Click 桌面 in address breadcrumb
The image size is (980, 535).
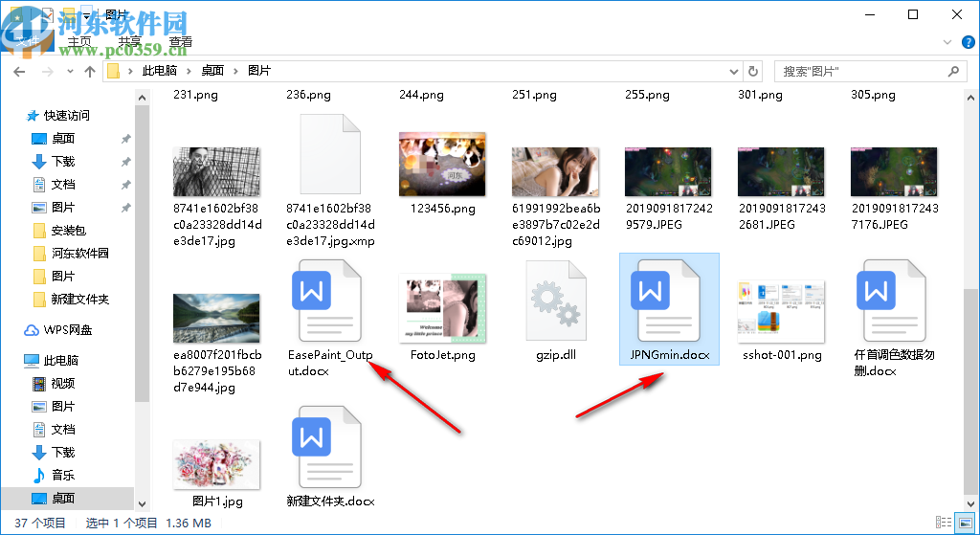point(212,71)
